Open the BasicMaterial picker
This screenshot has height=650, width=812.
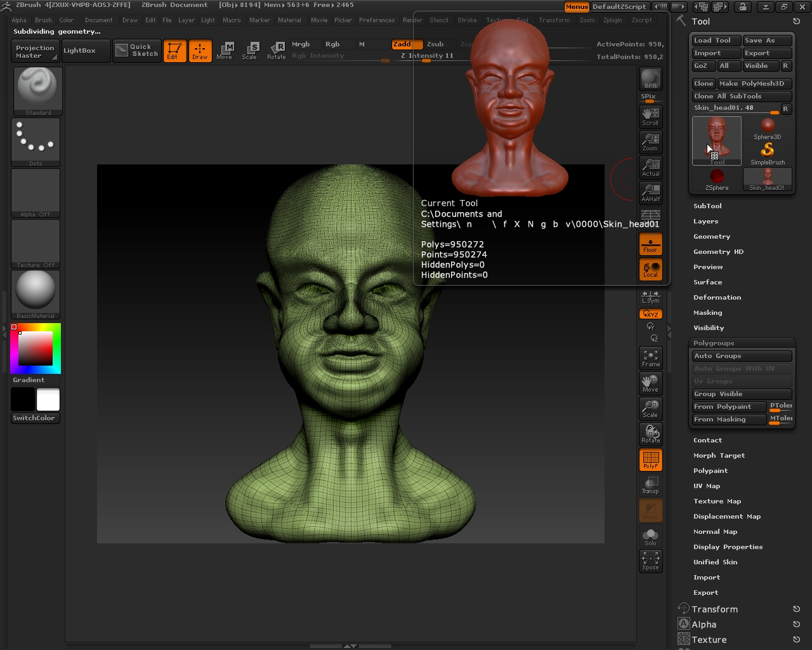[x=36, y=295]
